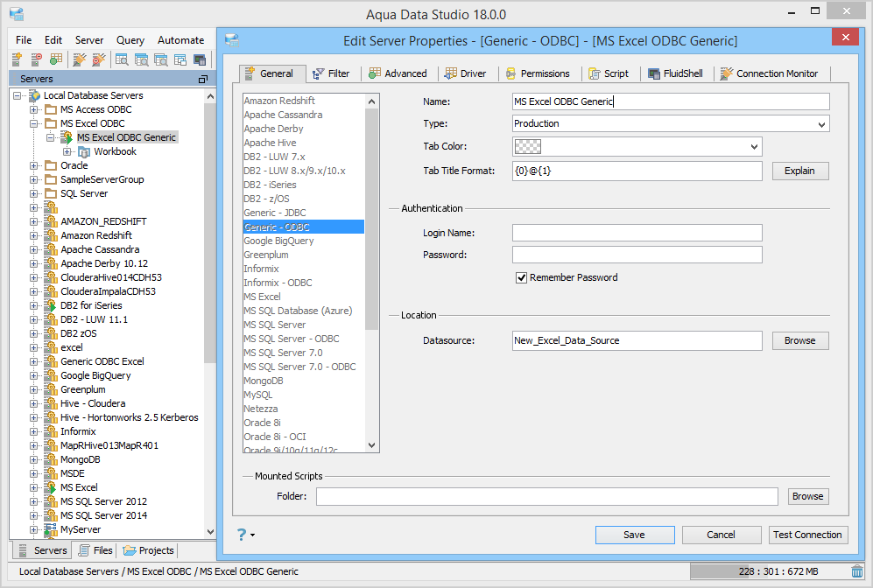This screenshot has width=873, height=588.
Task: Click the Save button
Action: 635,535
